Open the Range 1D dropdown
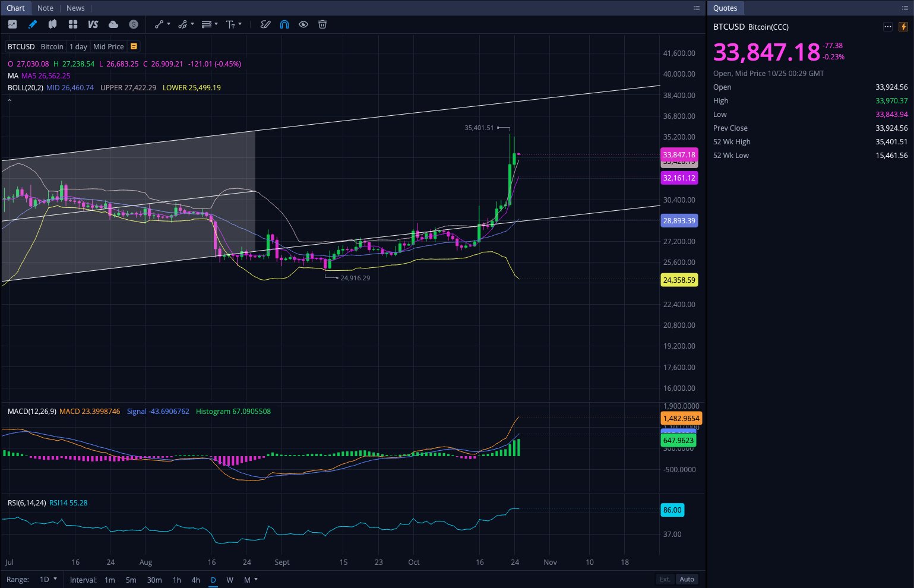Screen dimensions: 914x588 pos(48,579)
